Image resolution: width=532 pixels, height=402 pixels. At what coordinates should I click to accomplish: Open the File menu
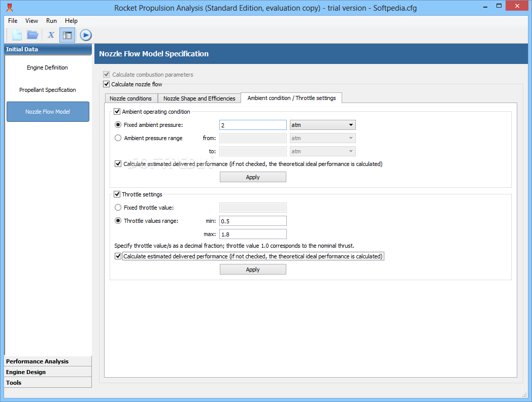[13, 21]
